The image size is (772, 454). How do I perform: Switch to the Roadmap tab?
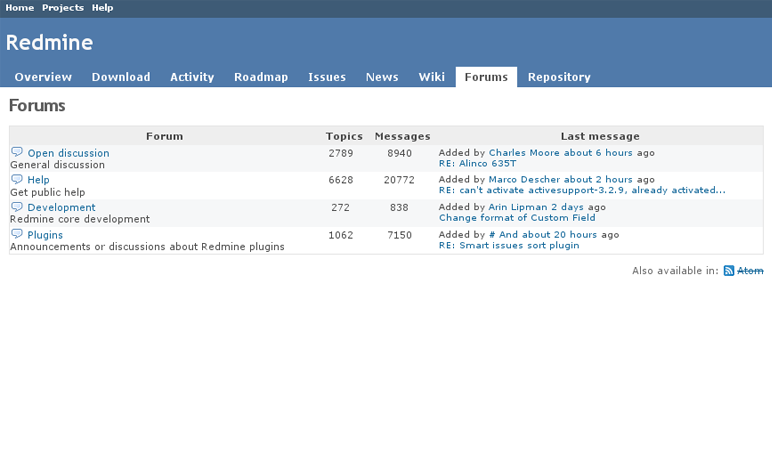point(261,77)
